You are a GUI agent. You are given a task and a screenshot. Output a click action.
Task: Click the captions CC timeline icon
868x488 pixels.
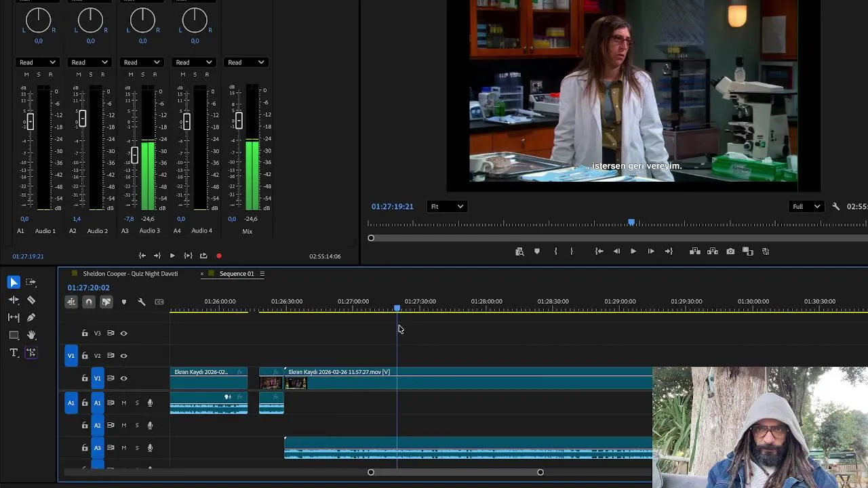click(x=159, y=302)
